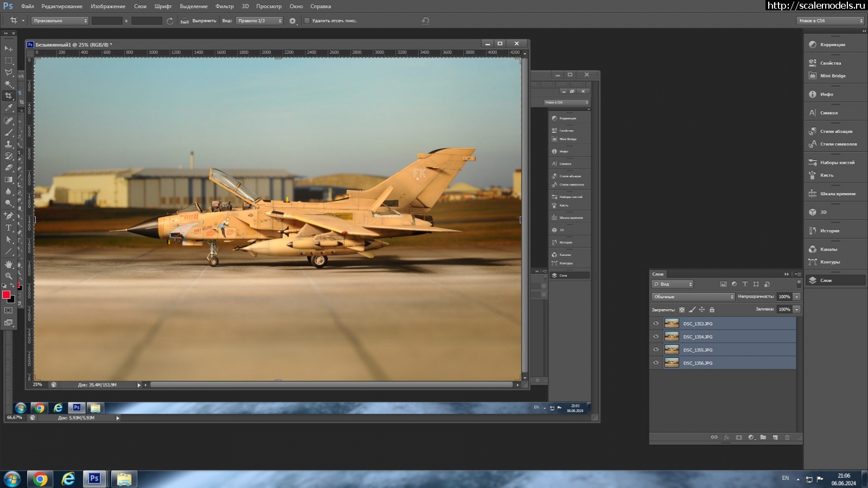
Task: Open the overlay view dropdown Правило 1/3
Action: (259, 21)
